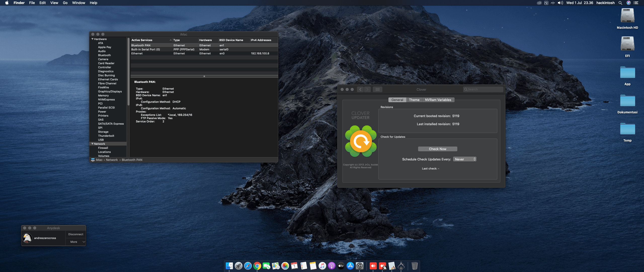Open the Go menu in the menu bar

click(65, 3)
